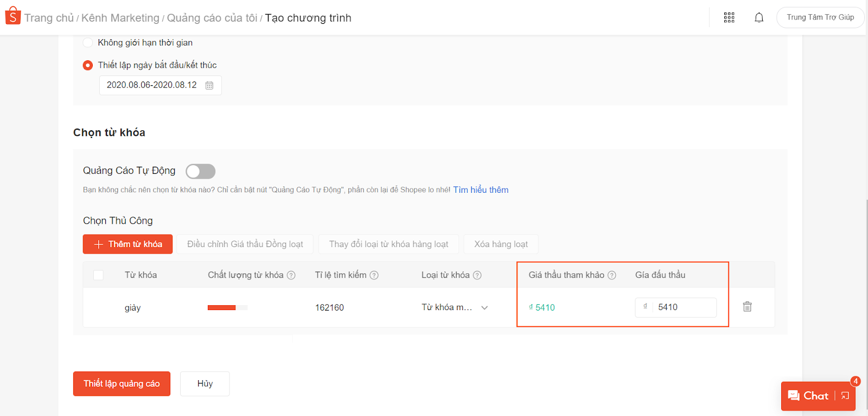Delete the giày keyword with trash icon
The width and height of the screenshot is (868, 416).
(x=747, y=307)
